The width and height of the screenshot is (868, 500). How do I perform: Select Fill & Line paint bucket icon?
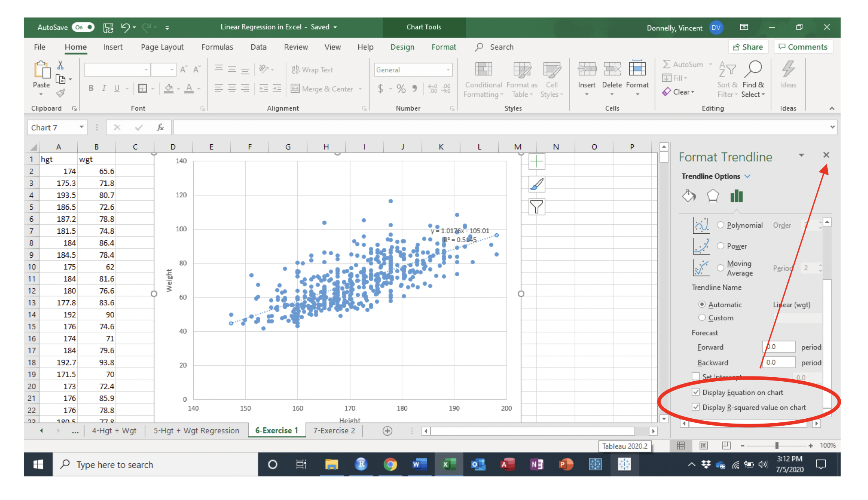tap(688, 196)
